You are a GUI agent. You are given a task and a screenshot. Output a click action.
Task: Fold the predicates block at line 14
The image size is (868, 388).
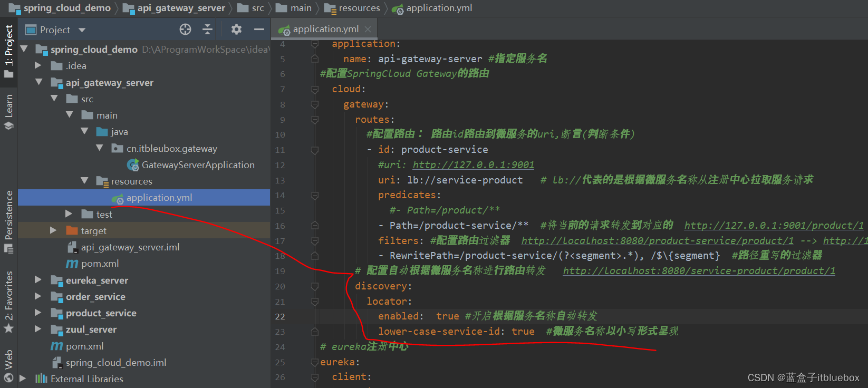coord(315,195)
